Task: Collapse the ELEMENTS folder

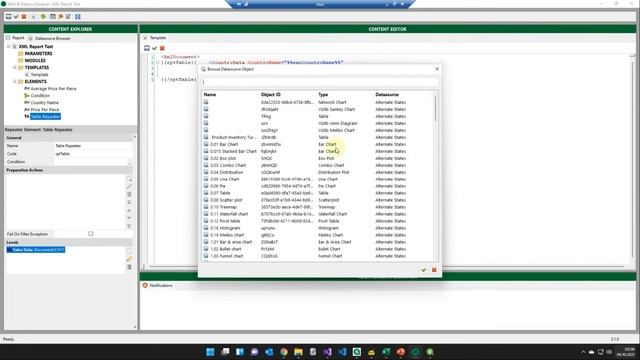Action: tap(15, 82)
